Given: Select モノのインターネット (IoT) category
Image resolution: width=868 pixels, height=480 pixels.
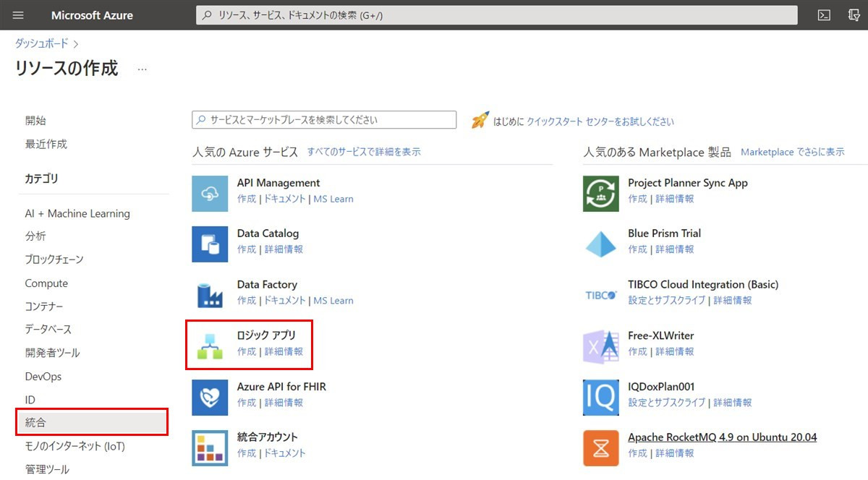Looking at the screenshot, I should click(x=75, y=446).
